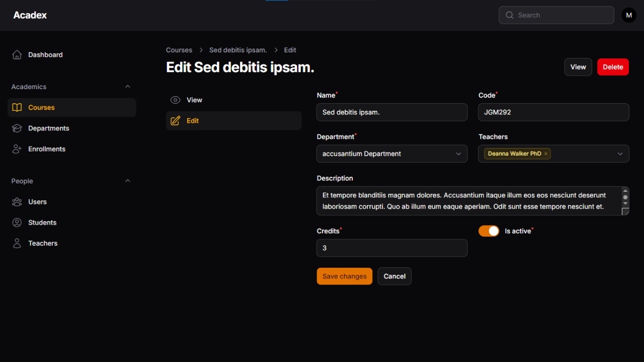Image resolution: width=644 pixels, height=362 pixels.
Task: Open the user avatar menu
Action: pos(628,15)
